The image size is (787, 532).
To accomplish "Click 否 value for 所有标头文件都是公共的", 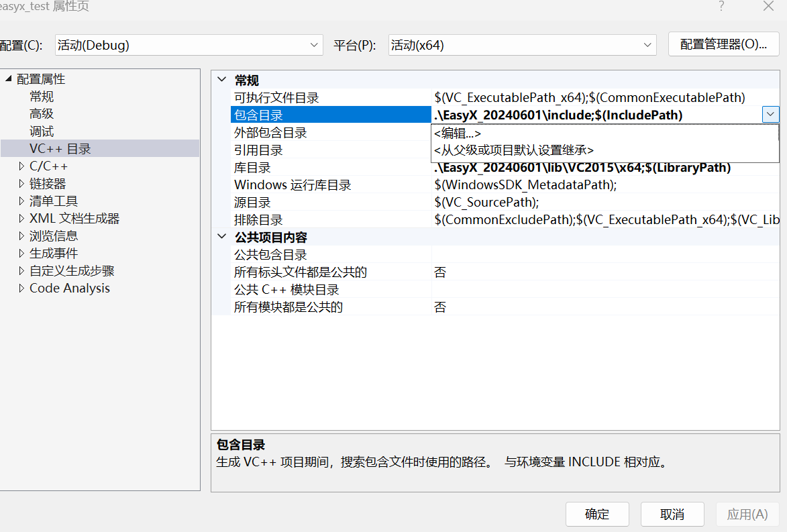I will tap(440, 272).
